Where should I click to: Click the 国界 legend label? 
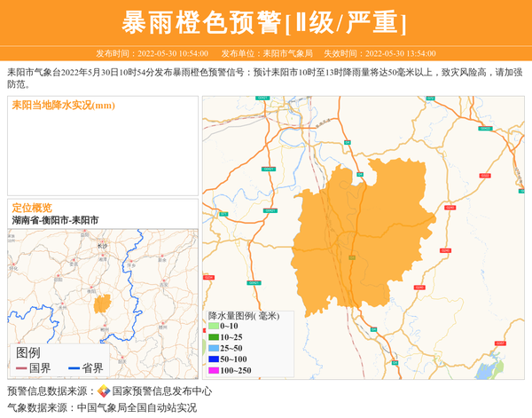(x=40, y=368)
